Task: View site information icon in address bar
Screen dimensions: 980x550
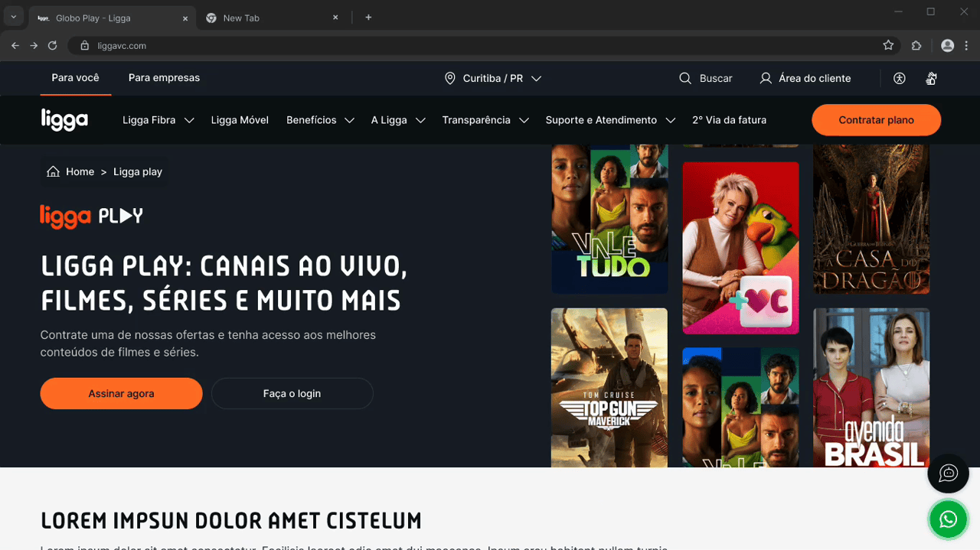Action: (85, 46)
